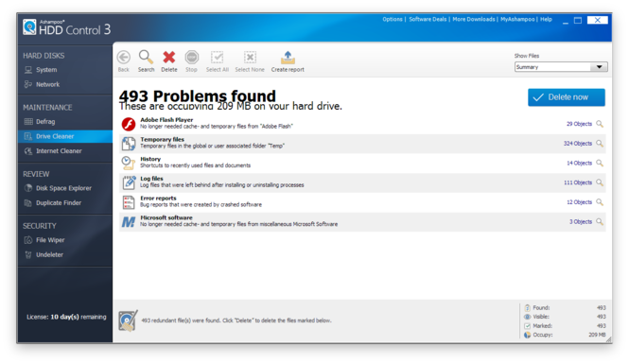Click the Log files title

[151, 179]
